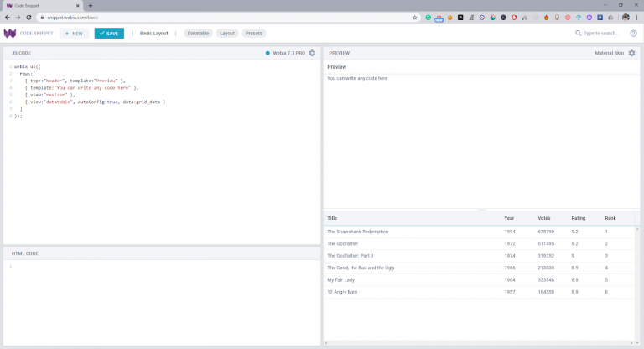This screenshot has height=349, width=644.
Task: Open settings gear in JS Code panel
Action: pos(312,53)
